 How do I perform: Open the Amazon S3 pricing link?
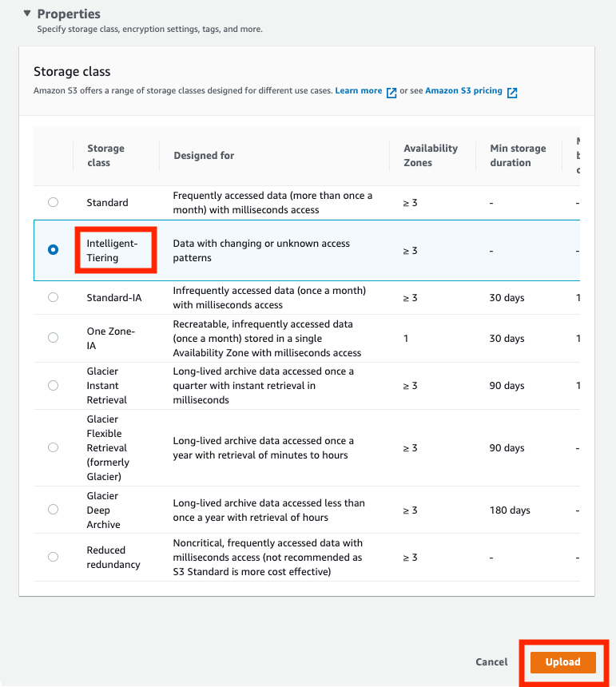click(x=463, y=91)
